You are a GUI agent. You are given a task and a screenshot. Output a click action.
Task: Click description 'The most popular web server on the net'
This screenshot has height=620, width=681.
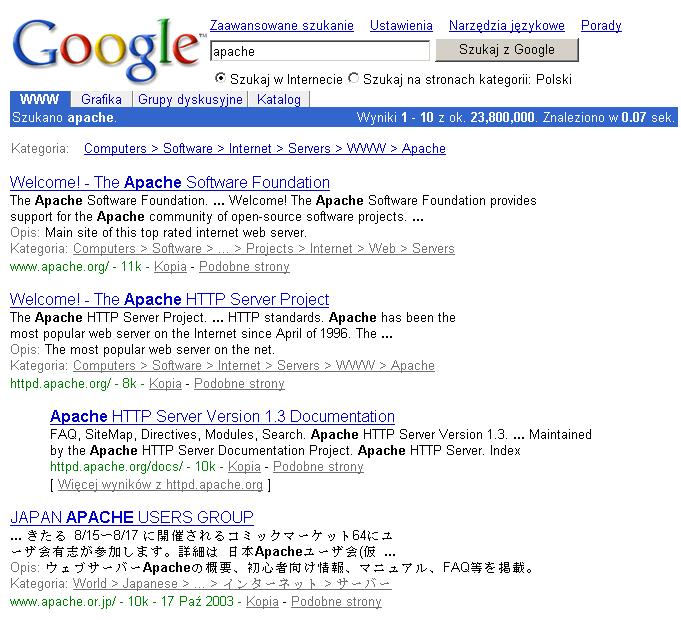click(x=159, y=350)
